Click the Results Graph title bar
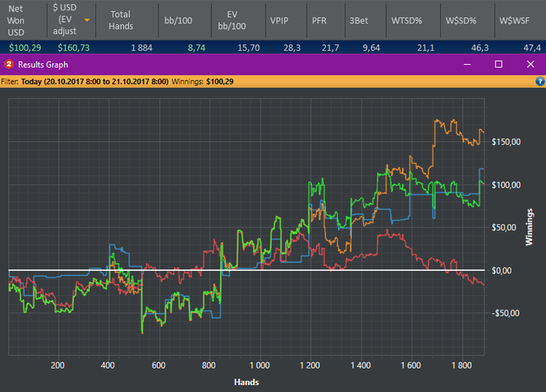 tap(234, 64)
